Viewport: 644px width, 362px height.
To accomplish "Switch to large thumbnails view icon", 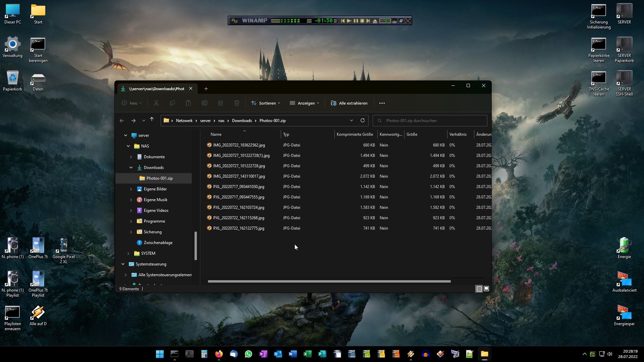I will pyautogui.click(x=486, y=289).
